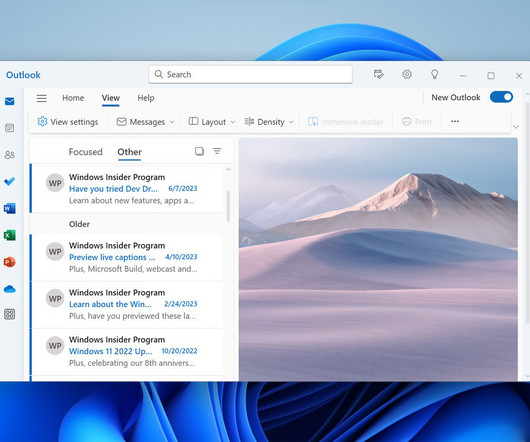Launch the Excel app icon
The image size is (530, 442).
[x=9, y=235]
